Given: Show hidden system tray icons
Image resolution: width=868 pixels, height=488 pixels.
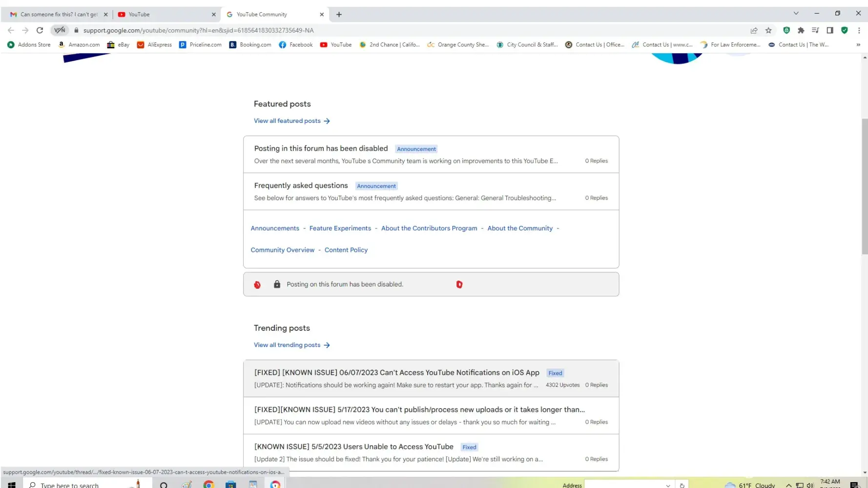Looking at the screenshot, I should tap(788, 485).
